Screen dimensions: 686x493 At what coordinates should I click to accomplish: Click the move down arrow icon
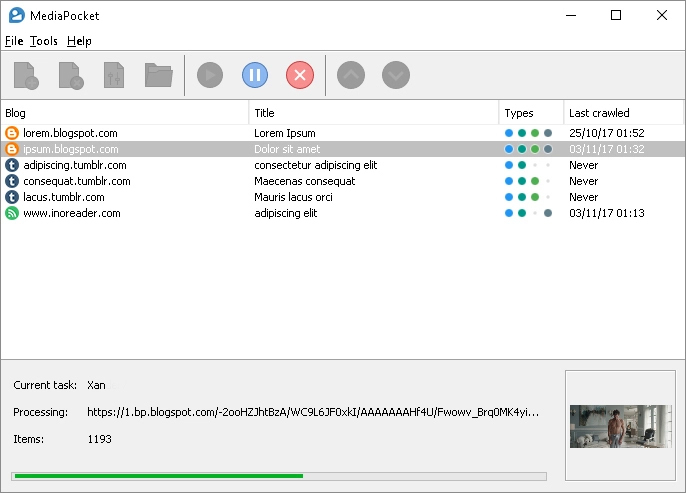[396, 75]
